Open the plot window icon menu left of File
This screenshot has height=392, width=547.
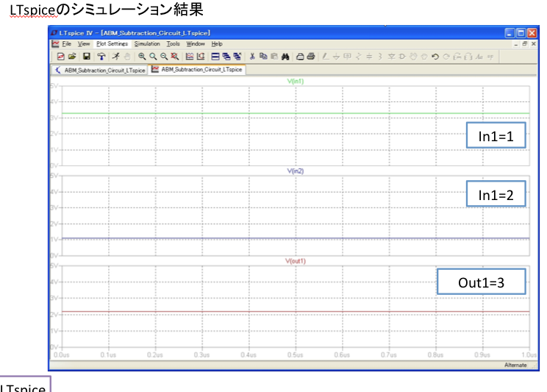point(55,44)
